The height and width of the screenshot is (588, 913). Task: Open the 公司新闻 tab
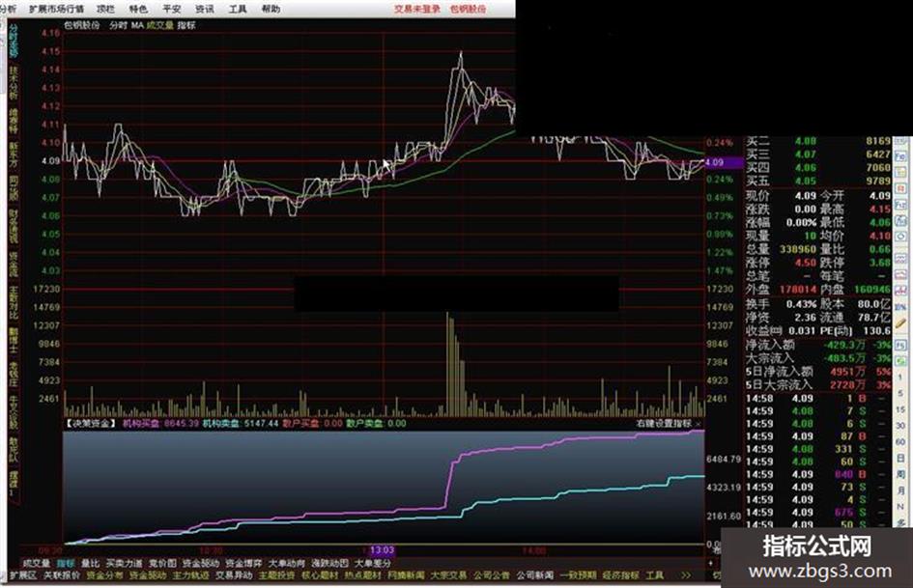pos(535,575)
